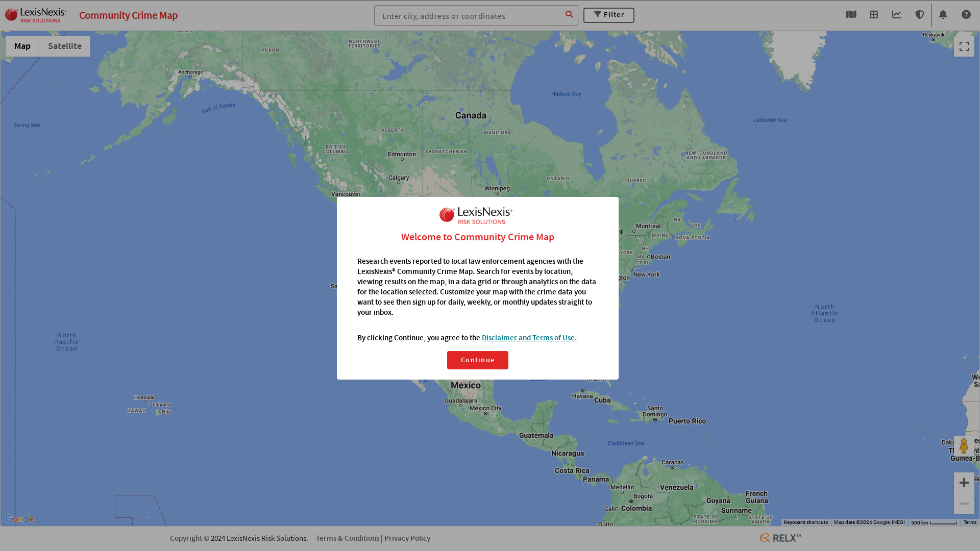Click the 500 km map scale control
This screenshot has height=551, width=980.
tap(934, 522)
